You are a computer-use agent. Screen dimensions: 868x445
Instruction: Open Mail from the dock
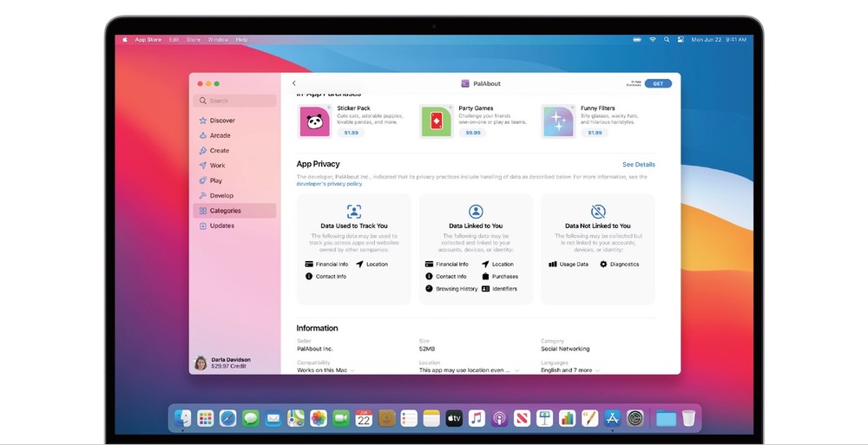[x=273, y=418]
